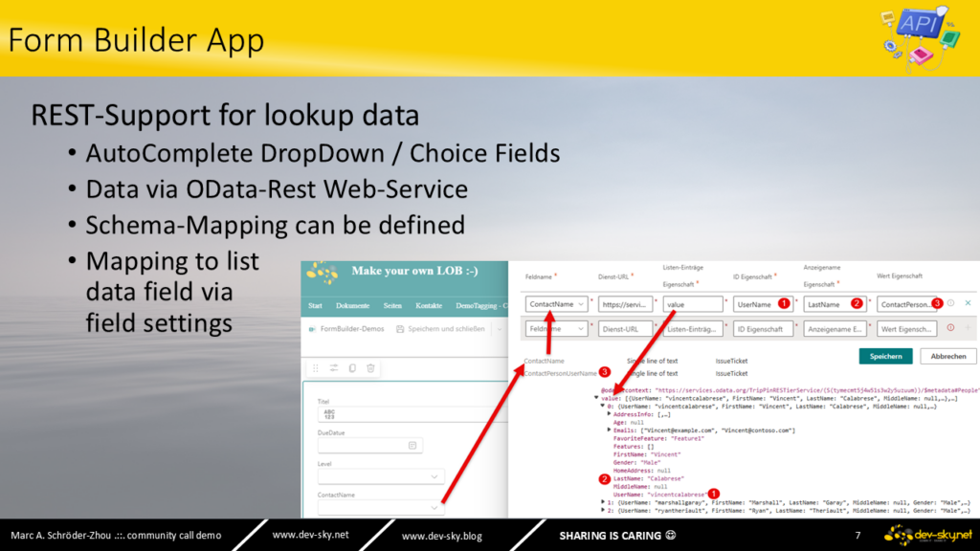Delete the field with the trash icon
The width and height of the screenshot is (980, 551).
click(x=370, y=367)
